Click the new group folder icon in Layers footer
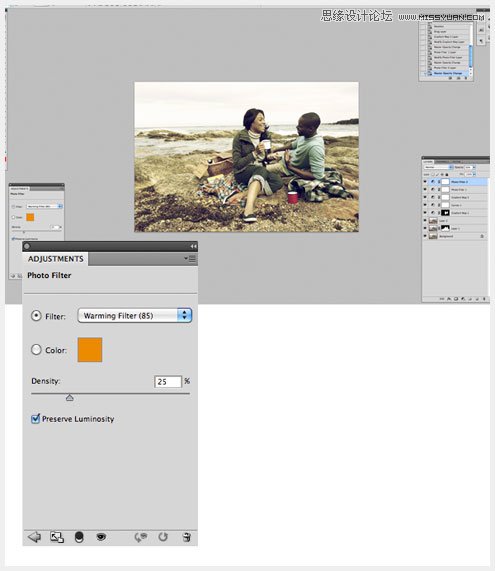This screenshot has height=571, width=495. coord(470,299)
